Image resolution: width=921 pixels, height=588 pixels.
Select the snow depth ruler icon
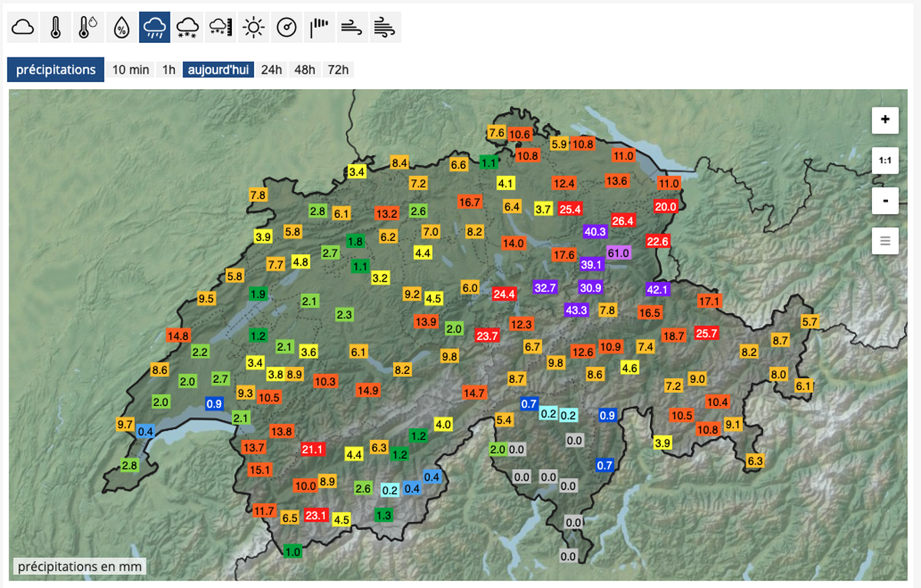point(220,28)
